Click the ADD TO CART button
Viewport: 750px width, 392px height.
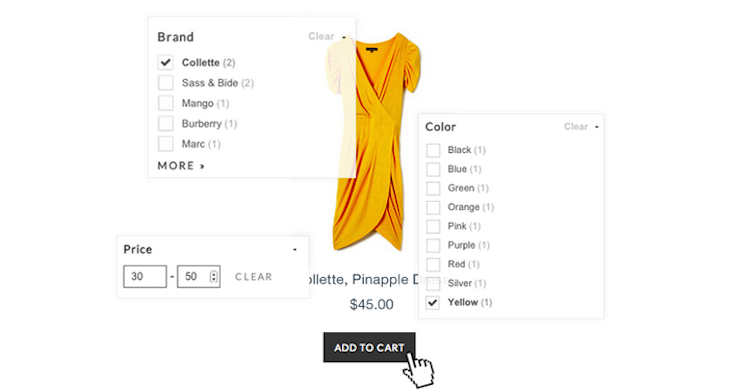point(369,348)
